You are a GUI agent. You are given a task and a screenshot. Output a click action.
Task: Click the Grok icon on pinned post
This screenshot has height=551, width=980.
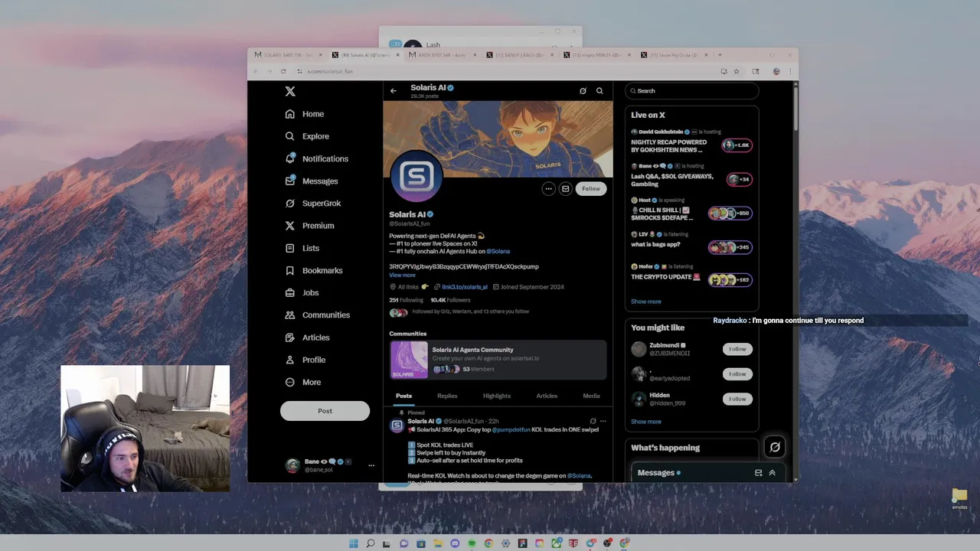(593, 421)
